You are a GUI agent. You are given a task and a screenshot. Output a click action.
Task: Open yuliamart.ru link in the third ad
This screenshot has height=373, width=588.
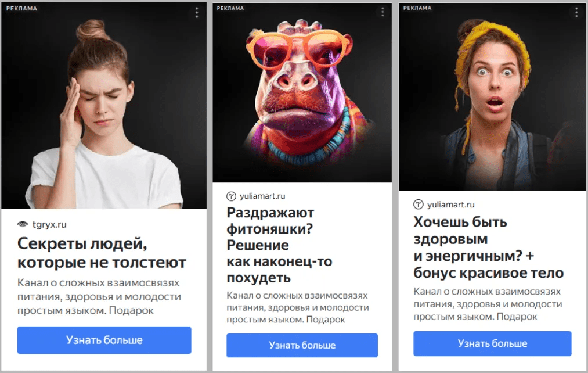(451, 205)
